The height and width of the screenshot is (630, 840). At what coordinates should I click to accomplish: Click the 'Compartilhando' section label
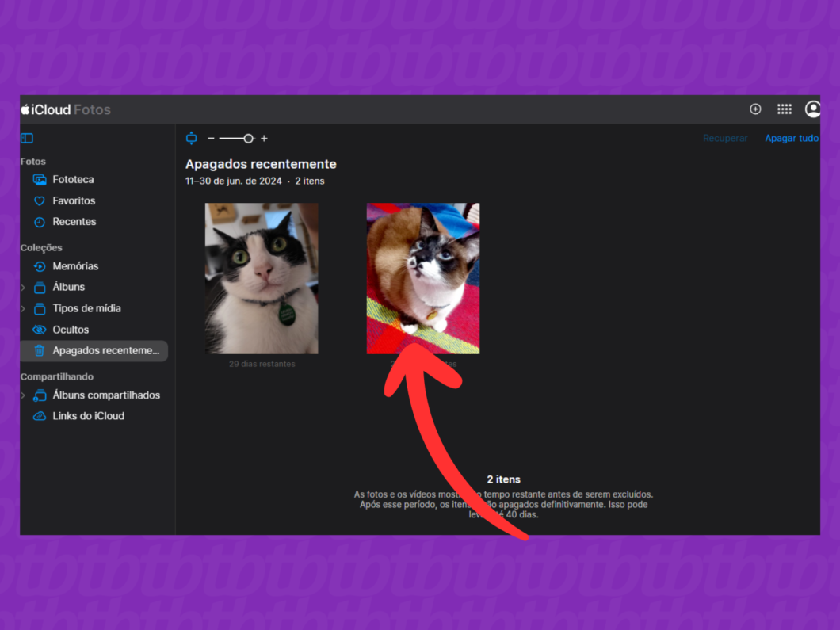[57, 376]
